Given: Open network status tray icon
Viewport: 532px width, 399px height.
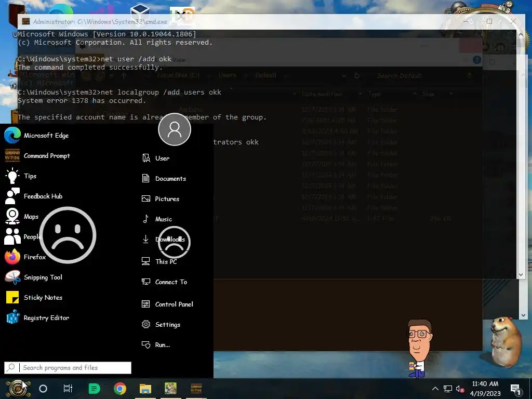Looking at the screenshot, I should 448,389.
